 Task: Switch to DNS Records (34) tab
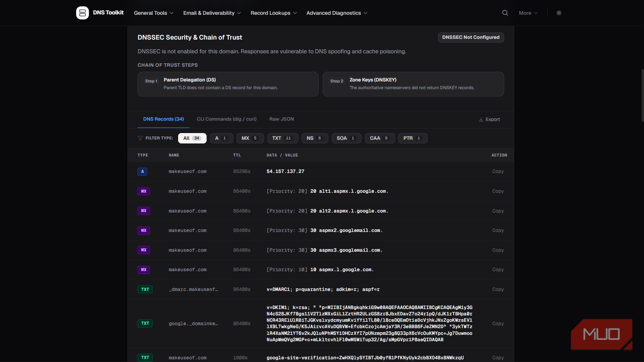[163, 119]
